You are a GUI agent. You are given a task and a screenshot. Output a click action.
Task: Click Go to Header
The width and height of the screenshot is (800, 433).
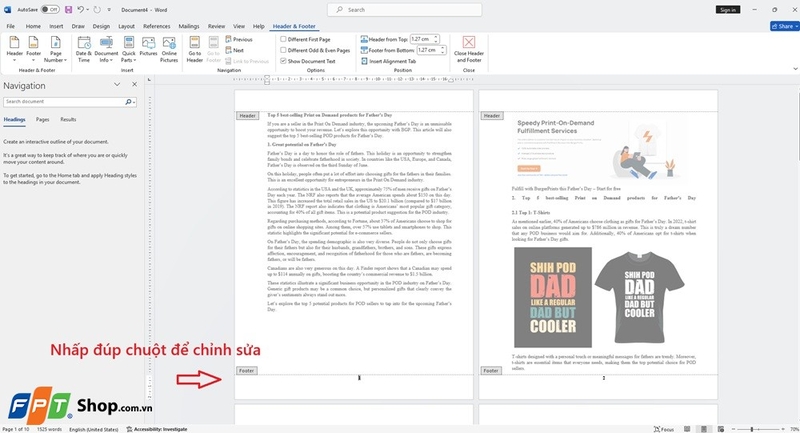[x=194, y=49]
